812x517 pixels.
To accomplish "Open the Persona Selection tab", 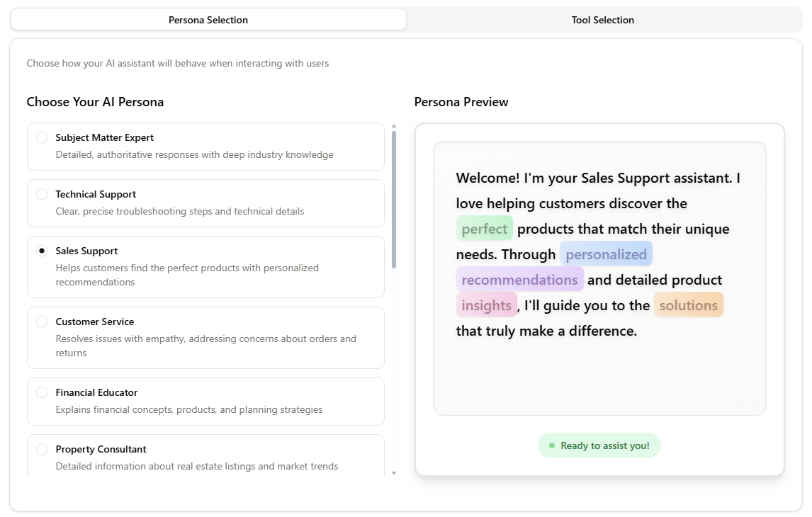I will (x=208, y=20).
